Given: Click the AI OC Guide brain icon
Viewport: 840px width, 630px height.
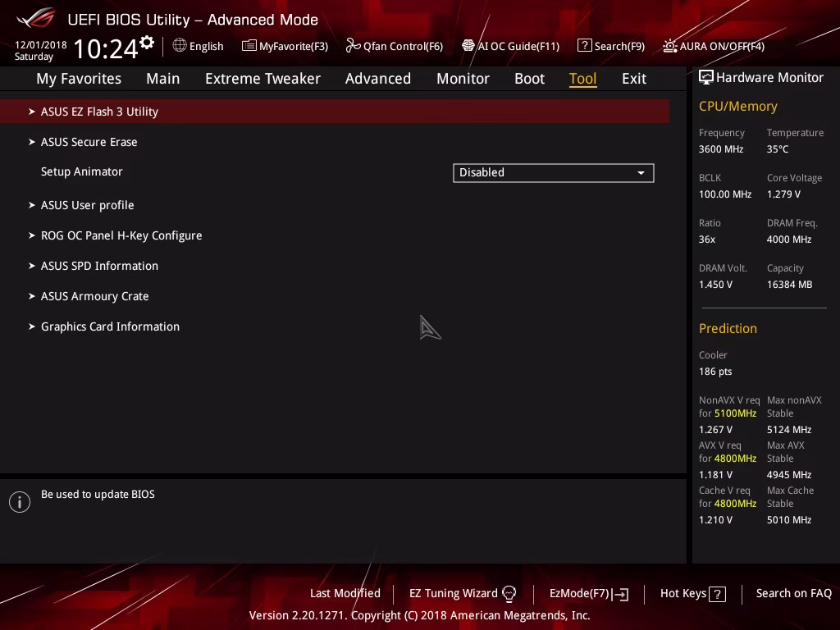Looking at the screenshot, I should coord(468,46).
